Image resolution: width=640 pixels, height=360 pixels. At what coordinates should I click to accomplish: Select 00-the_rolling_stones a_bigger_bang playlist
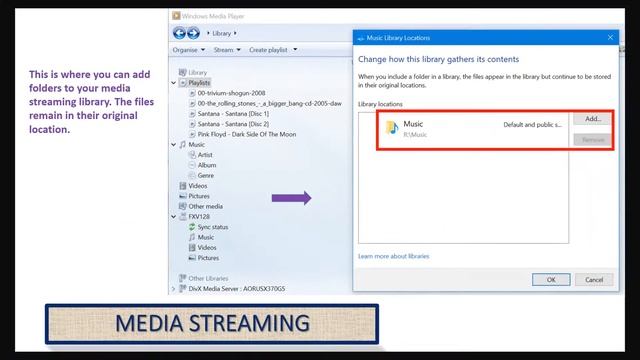[269, 103]
